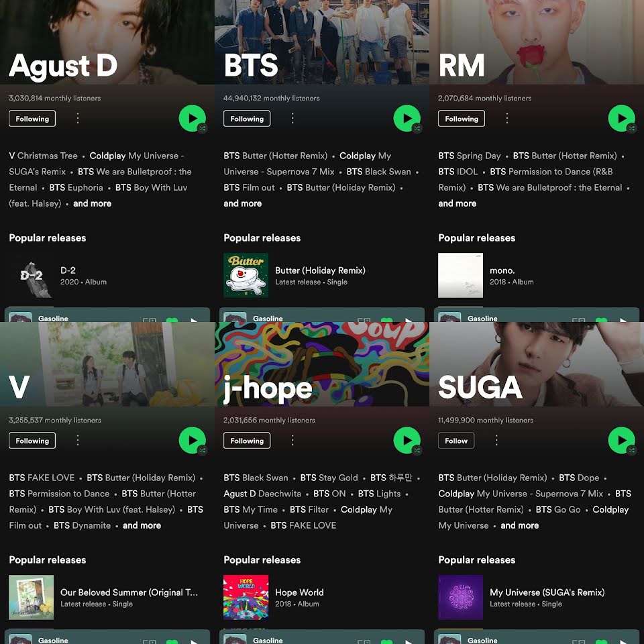644x644 pixels.
Task: Play BTS artist page with green button
Action: point(407,118)
